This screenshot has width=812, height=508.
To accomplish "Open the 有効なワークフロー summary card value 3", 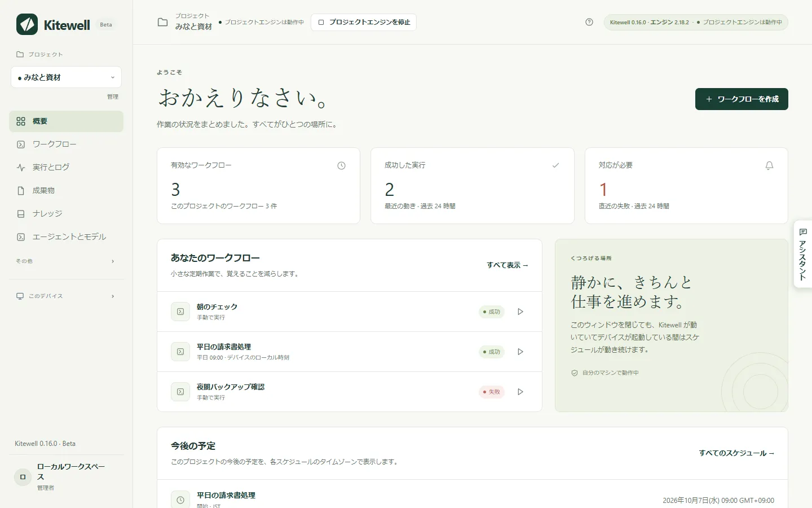I will coord(175,189).
